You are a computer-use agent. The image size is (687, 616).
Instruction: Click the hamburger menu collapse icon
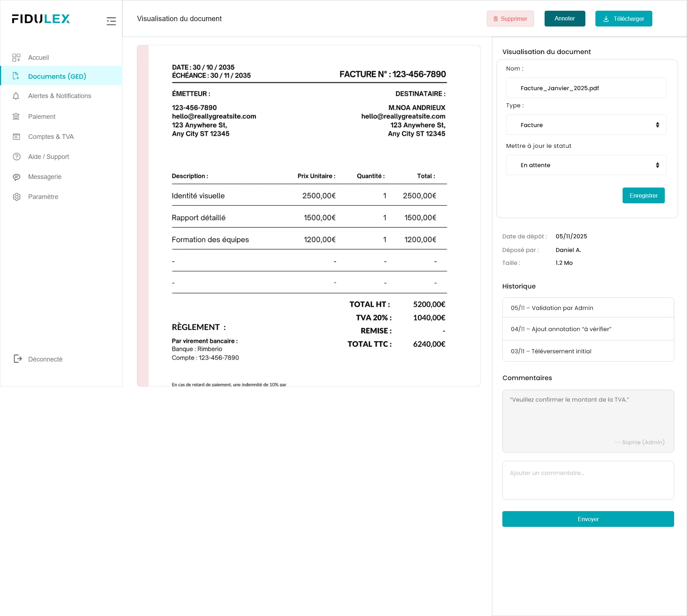111,21
